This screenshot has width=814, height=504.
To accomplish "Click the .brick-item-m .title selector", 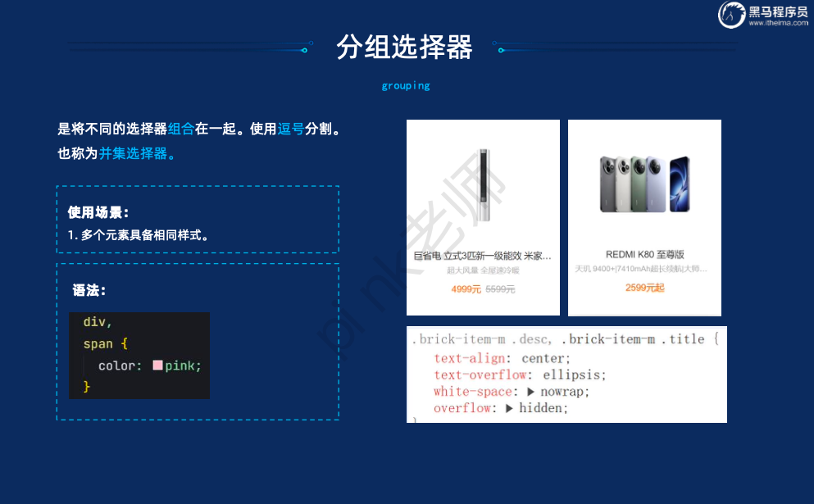I will [633, 339].
